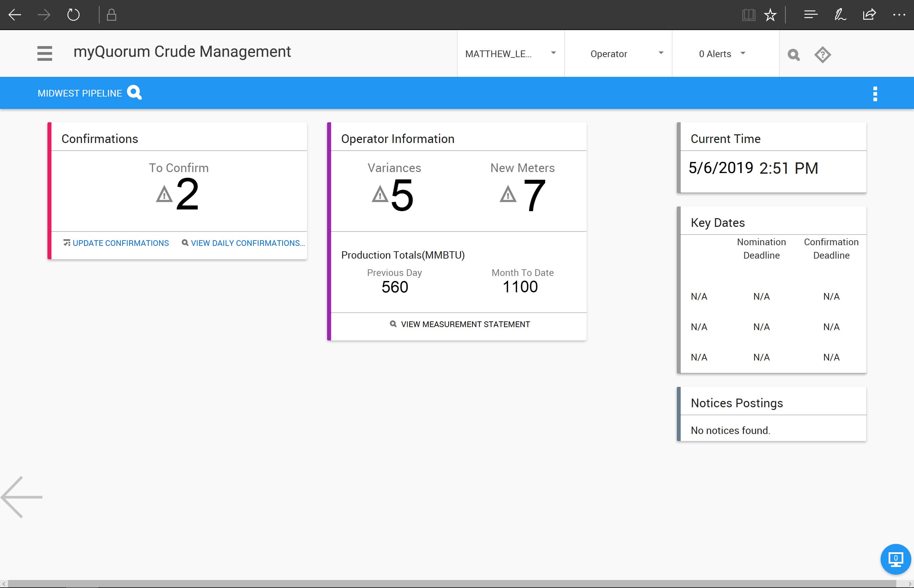This screenshot has width=914, height=588.
Task: Open the reading view book icon
Action: click(749, 15)
